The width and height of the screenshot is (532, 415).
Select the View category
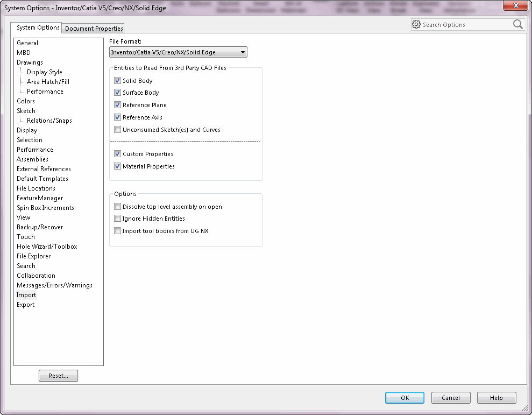pos(24,217)
